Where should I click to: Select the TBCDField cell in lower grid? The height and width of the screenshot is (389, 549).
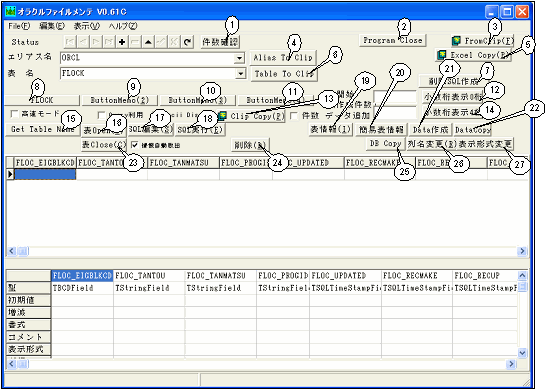coord(82,288)
